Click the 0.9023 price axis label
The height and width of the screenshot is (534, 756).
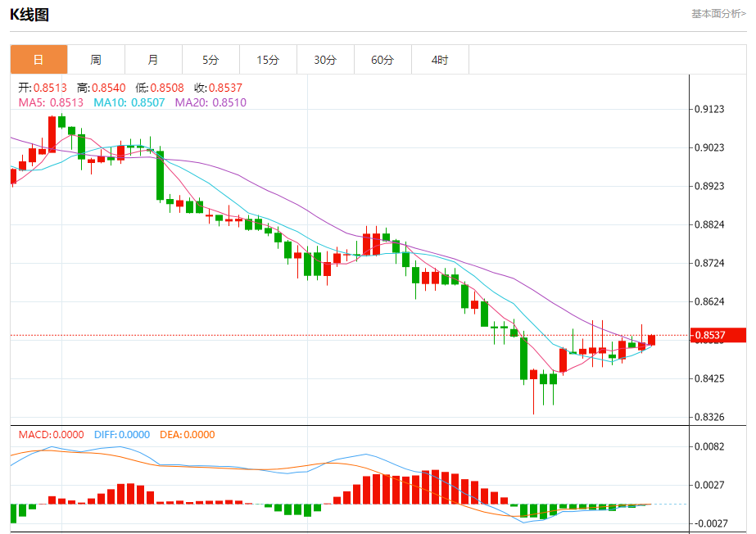click(709, 148)
